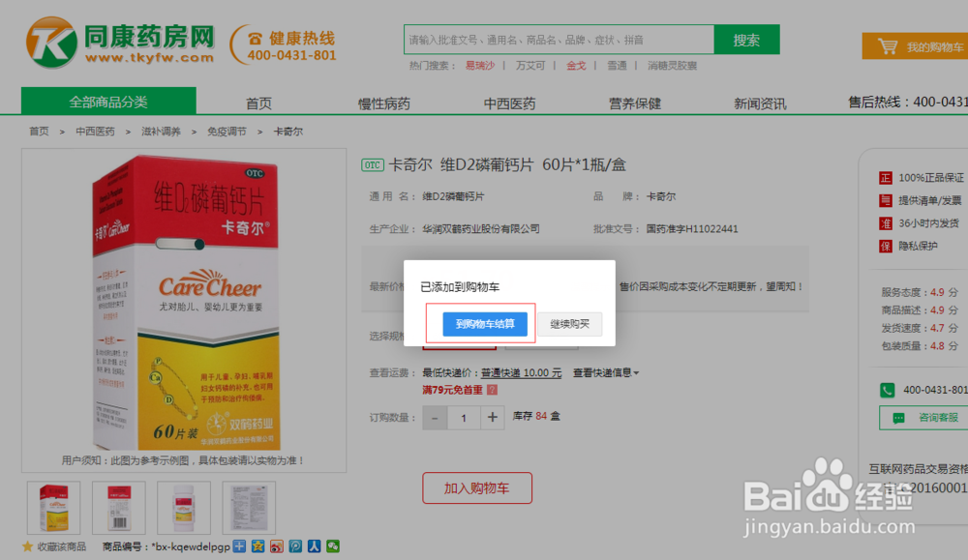This screenshot has width=968, height=560.
Task: Open 新闻资讯 nav tab
Action: (760, 103)
